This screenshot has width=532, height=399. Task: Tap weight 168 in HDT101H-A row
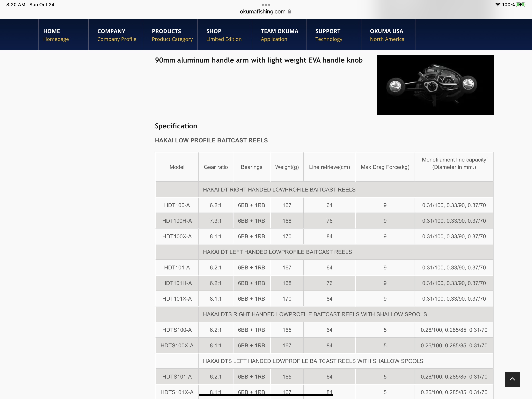[x=287, y=283]
